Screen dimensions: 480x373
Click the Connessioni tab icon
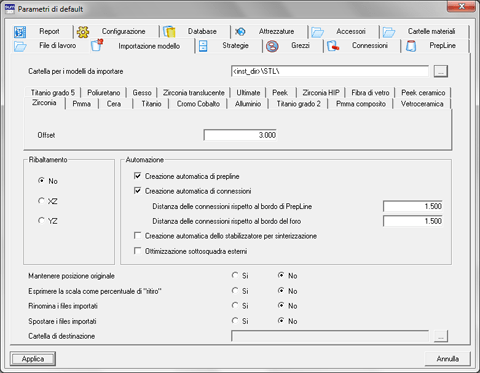333,46
